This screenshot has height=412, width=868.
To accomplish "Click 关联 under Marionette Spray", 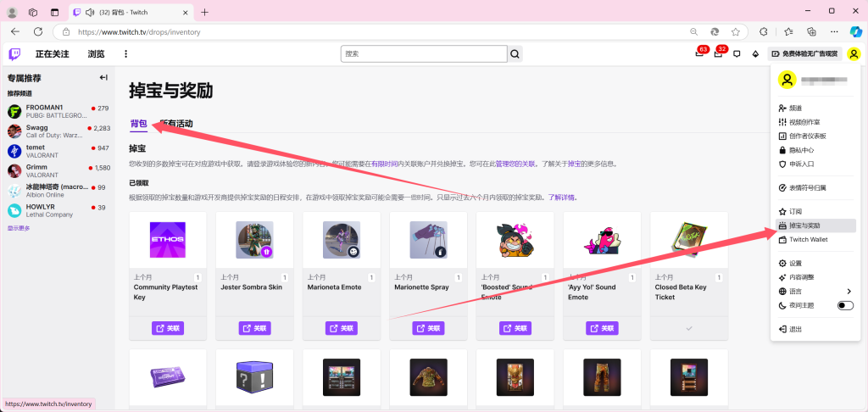I will 428,328.
